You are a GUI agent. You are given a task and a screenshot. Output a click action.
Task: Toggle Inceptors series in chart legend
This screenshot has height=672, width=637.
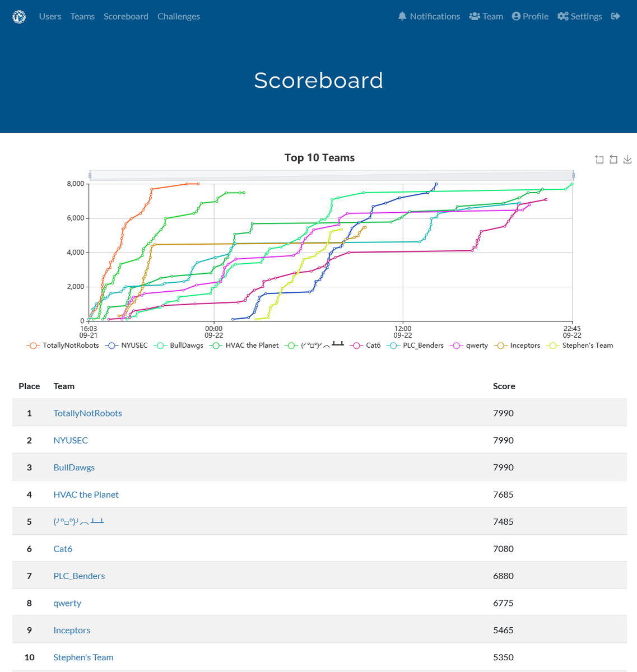point(517,346)
